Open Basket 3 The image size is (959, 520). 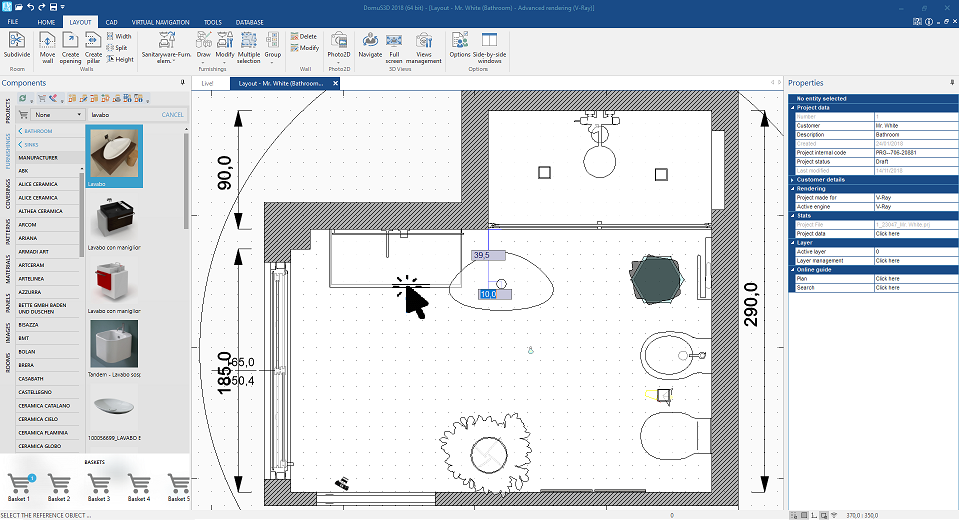point(98,487)
